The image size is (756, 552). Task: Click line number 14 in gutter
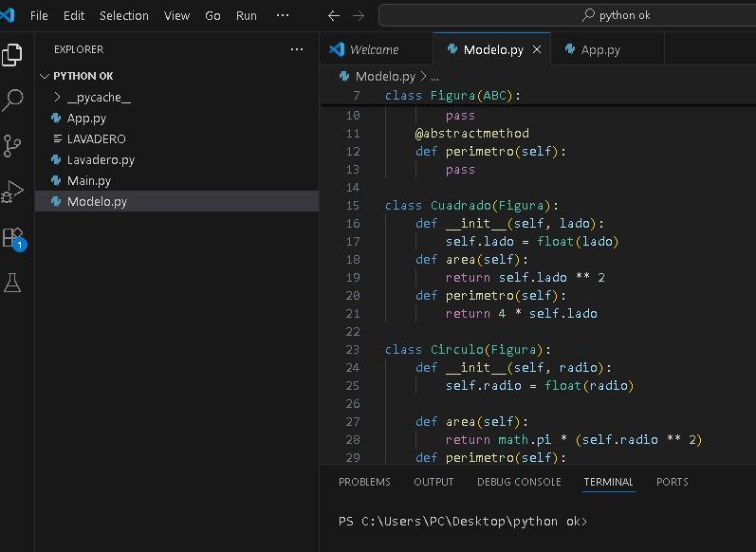[x=353, y=188]
